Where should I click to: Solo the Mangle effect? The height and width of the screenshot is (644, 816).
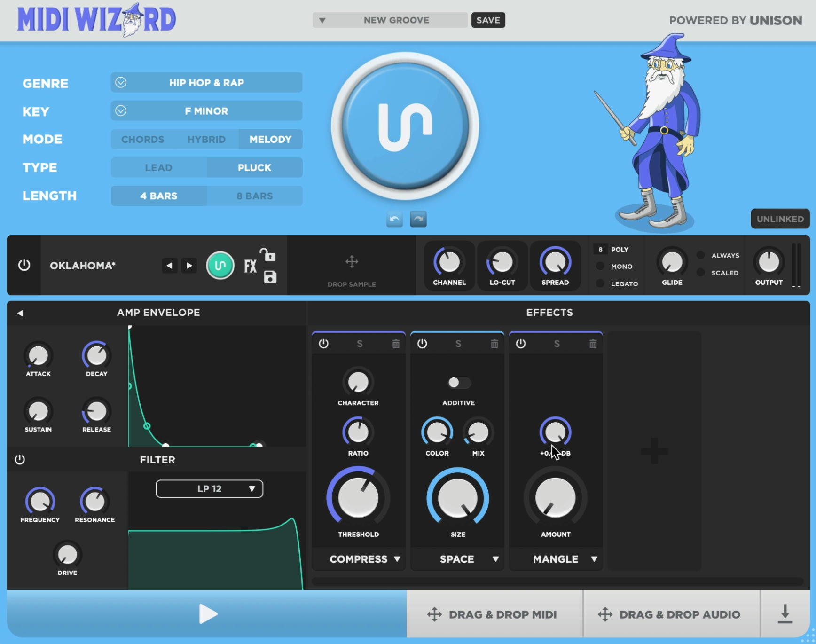(x=557, y=344)
